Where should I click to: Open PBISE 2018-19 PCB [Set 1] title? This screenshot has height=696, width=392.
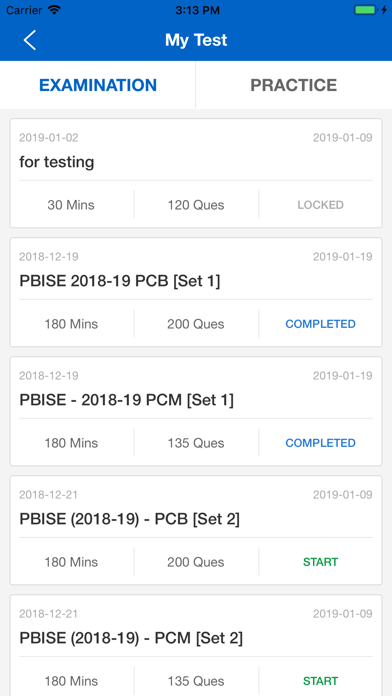[x=120, y=281]
